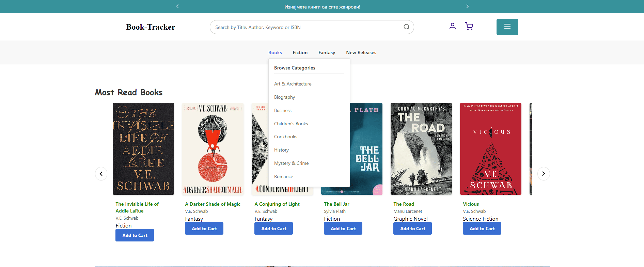644x267 pixels.
Task: Open the shopping cart icon
Action: pos(469,26)
